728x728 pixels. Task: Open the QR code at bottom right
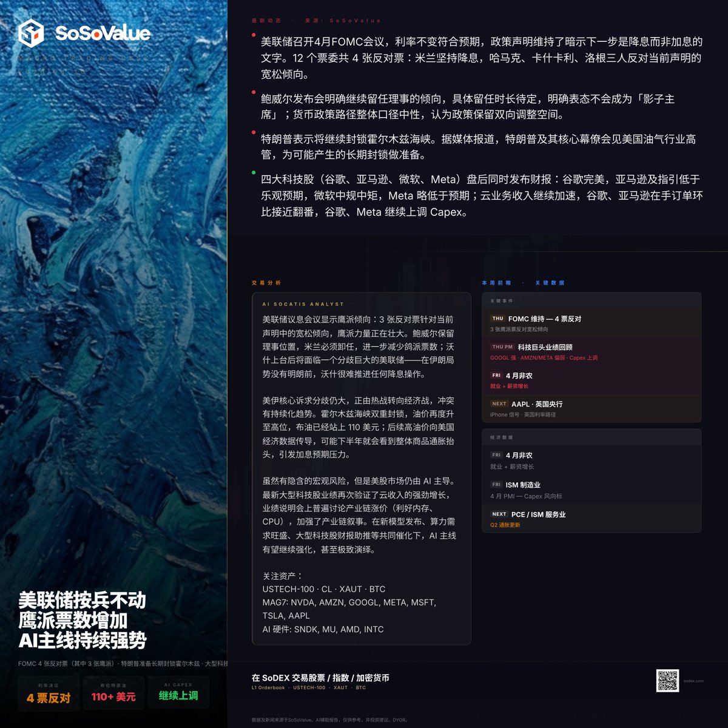(x=667, y=681)
